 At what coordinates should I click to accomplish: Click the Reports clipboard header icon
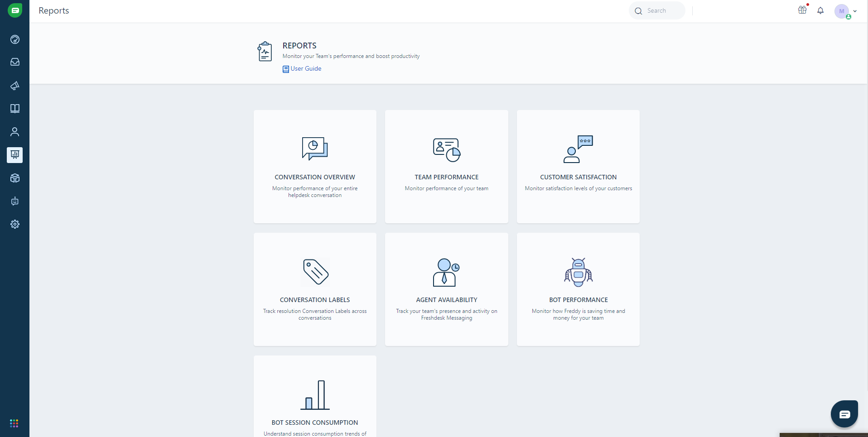pyautogui.click(x=265, y=52)
